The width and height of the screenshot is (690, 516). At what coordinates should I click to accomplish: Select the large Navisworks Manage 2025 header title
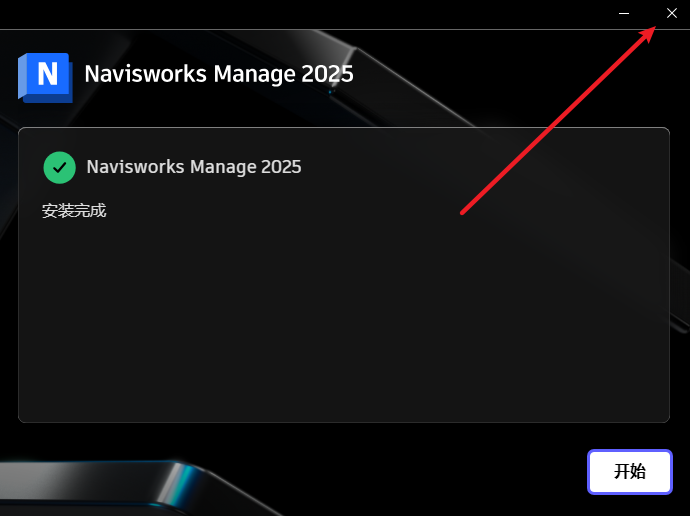[219, 74]
